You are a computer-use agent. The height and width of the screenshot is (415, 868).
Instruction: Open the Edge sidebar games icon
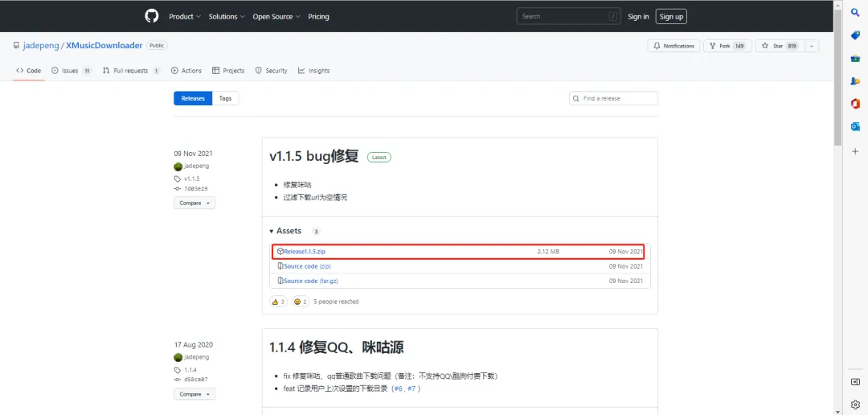pyautogui.click(x=855, y=81)
